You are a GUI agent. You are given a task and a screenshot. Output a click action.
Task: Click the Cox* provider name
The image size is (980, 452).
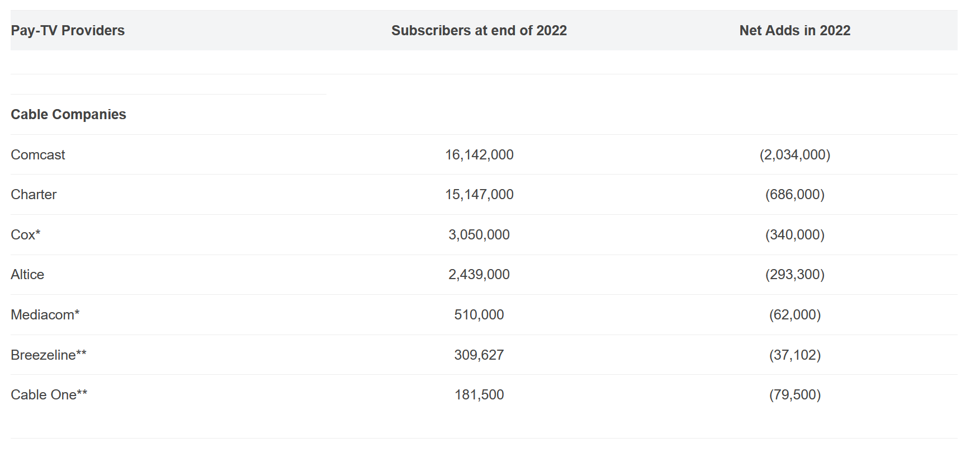pyautogui.click(x=26, y=235)
